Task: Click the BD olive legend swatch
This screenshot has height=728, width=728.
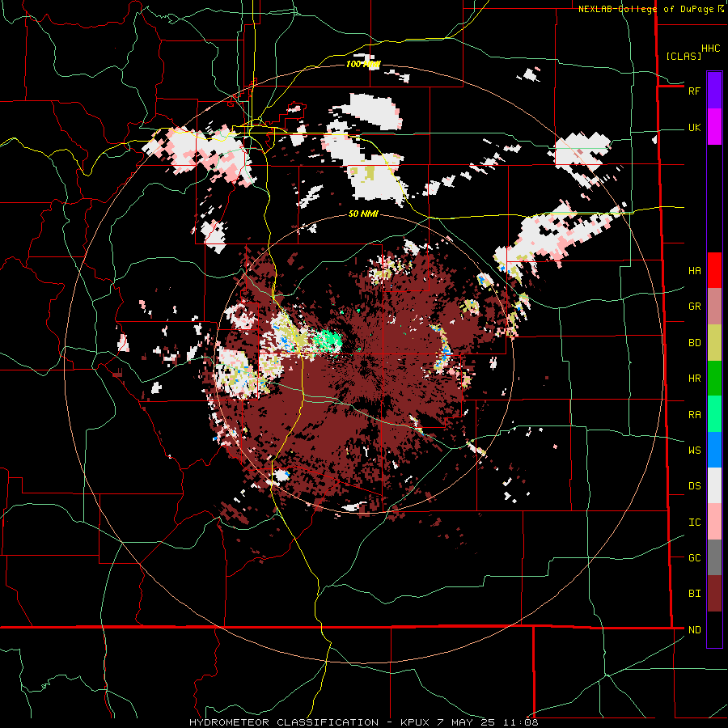Action: (714, 342)
